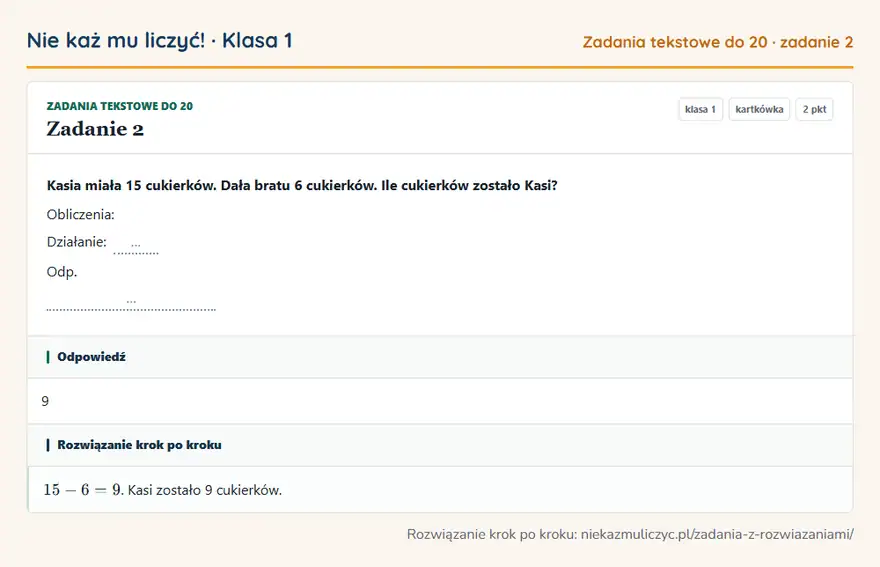Select the "2 pkt" tag
This screenshot has height=567, width=880.
click(x=814, y=109)
